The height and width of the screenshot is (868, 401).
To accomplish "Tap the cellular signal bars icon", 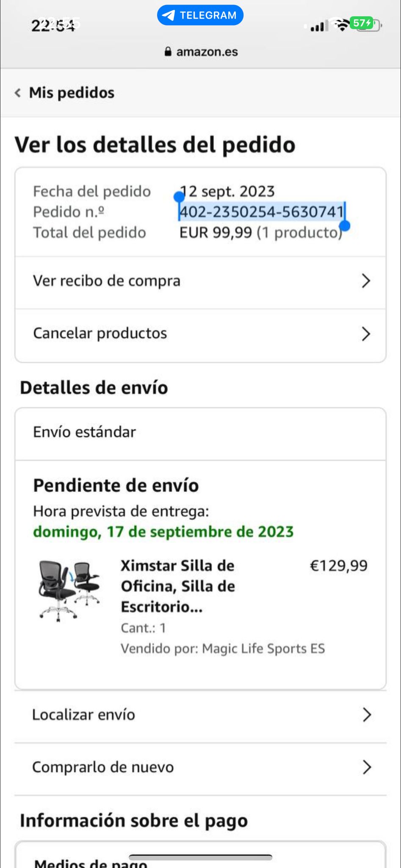I will [318, 26].
